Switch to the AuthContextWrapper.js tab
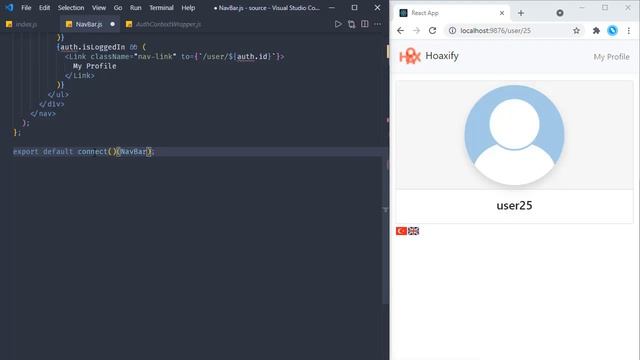This screenshot has height=360, width=640. (168, 24)
